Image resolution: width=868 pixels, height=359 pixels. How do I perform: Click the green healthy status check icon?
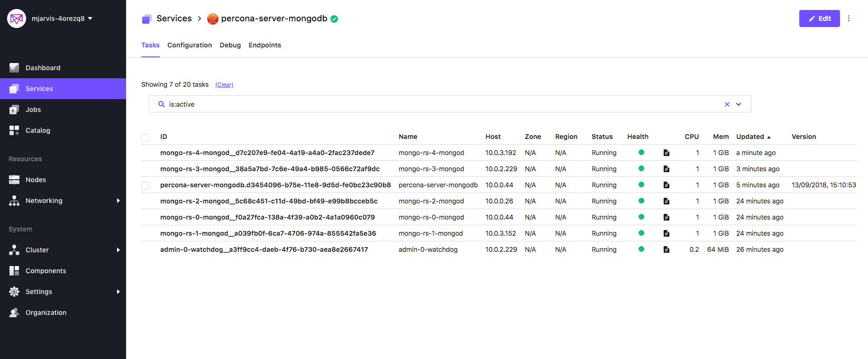click(334, 19)
